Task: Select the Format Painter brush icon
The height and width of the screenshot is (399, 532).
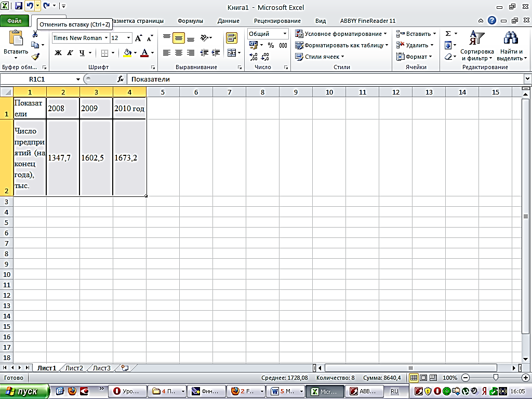Action: tap(35, 57)
